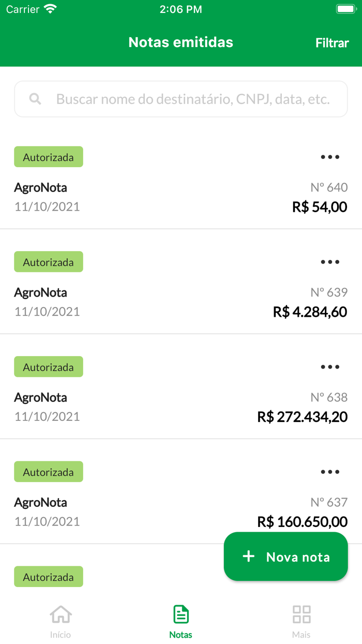Expand actions for note Nº 638

point(329,367)
